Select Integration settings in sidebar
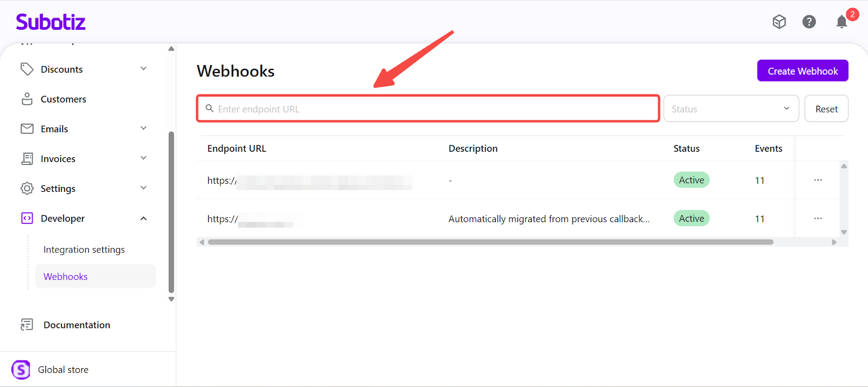 (x=84, y=249)
